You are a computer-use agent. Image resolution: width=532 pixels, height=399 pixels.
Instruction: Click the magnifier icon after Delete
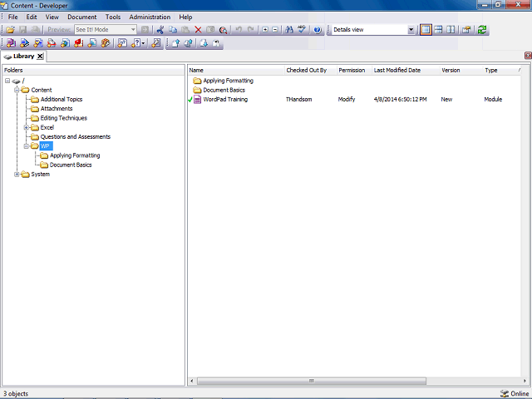pyautogui.click(x=223, y=30)
